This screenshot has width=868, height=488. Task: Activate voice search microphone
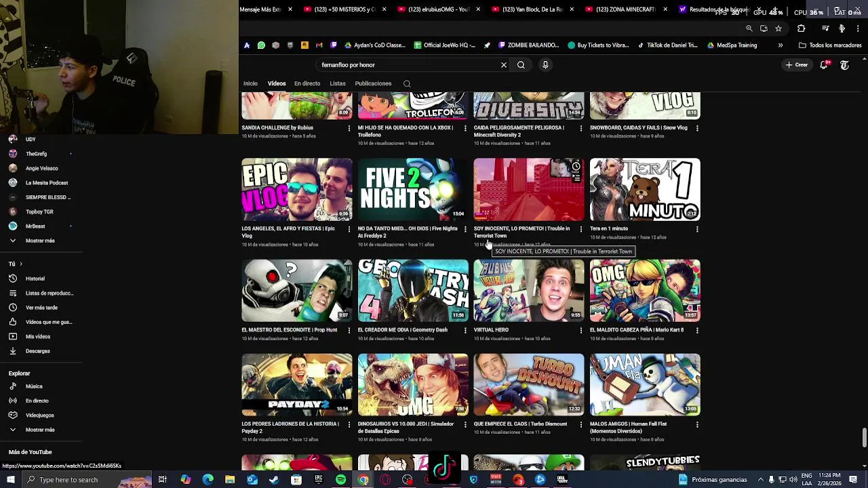(545, 65)
